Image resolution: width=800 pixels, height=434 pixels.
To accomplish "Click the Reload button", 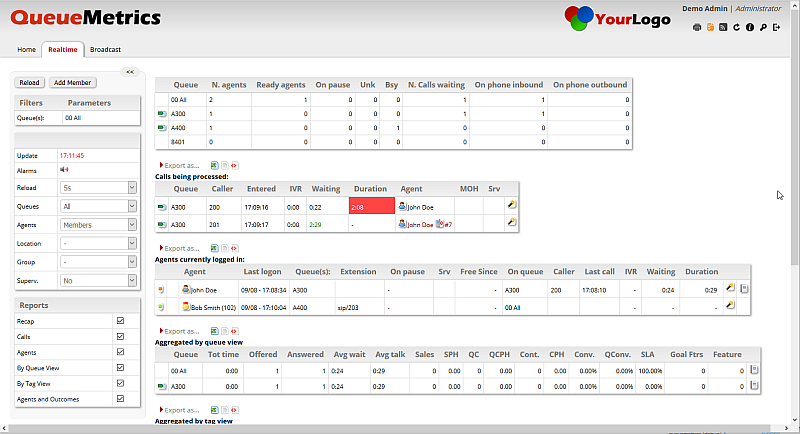I will [x=30, y=83].
